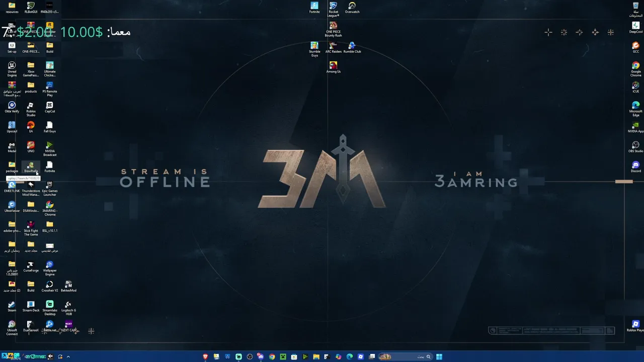Open the CurseForge shortcut

[31, 266]
